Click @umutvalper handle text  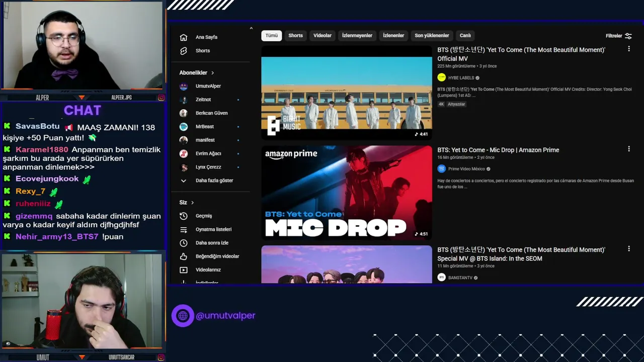pyautogui.click(x=225, y=316)
